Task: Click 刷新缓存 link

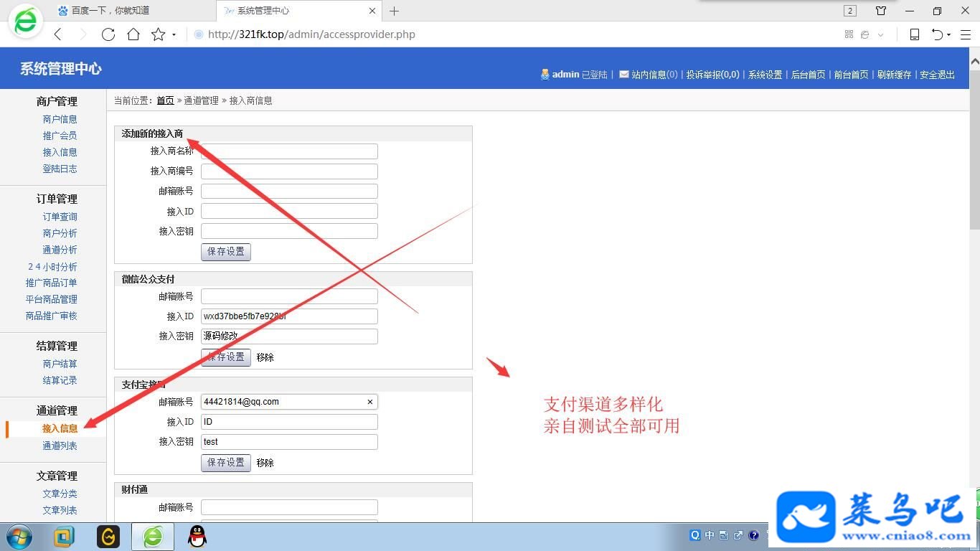Action: coord(894,75)
